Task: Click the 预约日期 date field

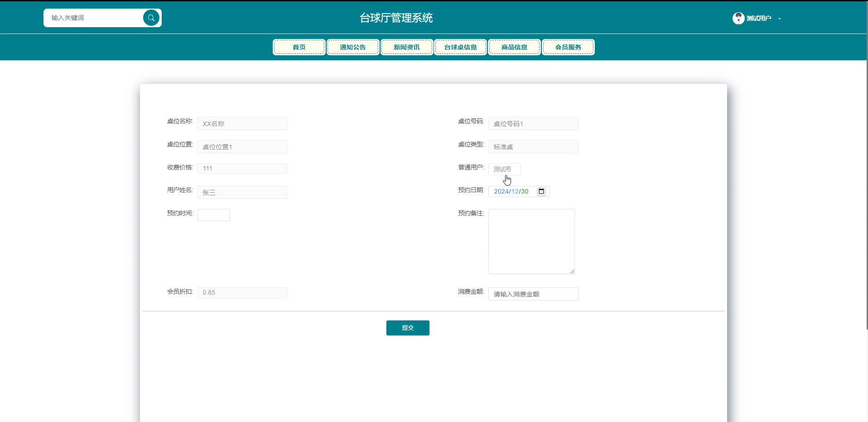Action: (x=519, y=191)
